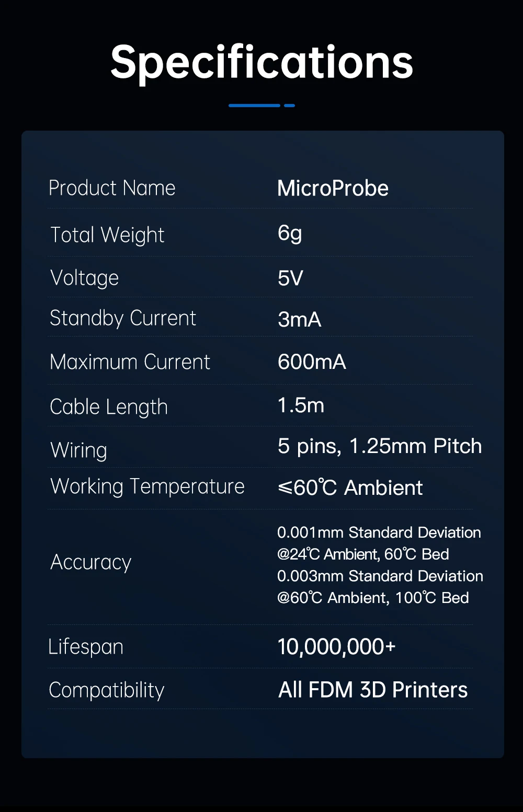Select the Total Weight label
Viewport: 523px width, 812px height.
click(107, 235)
